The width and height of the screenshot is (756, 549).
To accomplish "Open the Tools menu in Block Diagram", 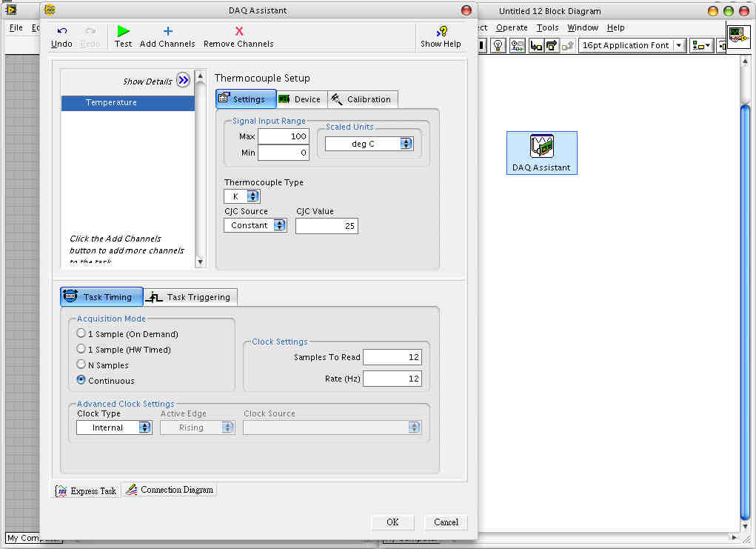I will [x=548, y=27].
